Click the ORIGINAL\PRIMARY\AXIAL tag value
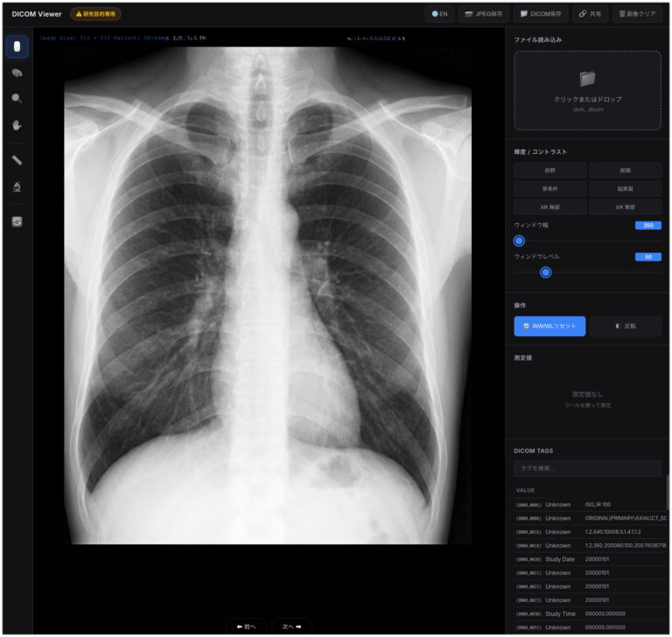672x637 pixels. pyautogui.click(x=626, y=518)
